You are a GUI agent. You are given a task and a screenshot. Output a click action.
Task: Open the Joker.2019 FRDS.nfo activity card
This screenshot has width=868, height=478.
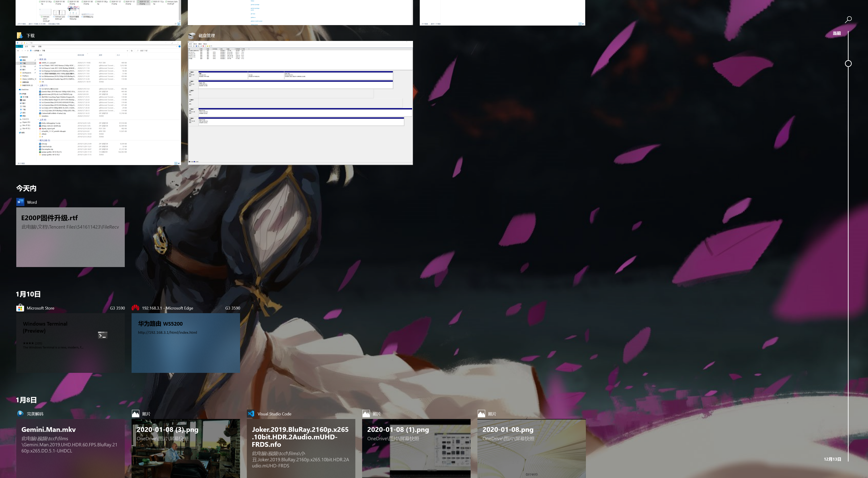point(301,448)
